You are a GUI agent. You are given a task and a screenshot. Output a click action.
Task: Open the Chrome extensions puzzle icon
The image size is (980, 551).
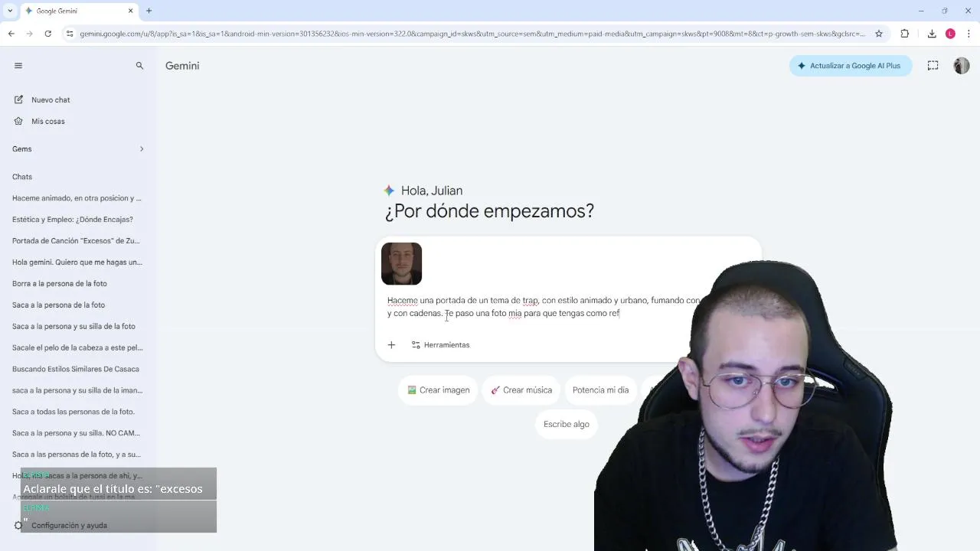[905, 34]
